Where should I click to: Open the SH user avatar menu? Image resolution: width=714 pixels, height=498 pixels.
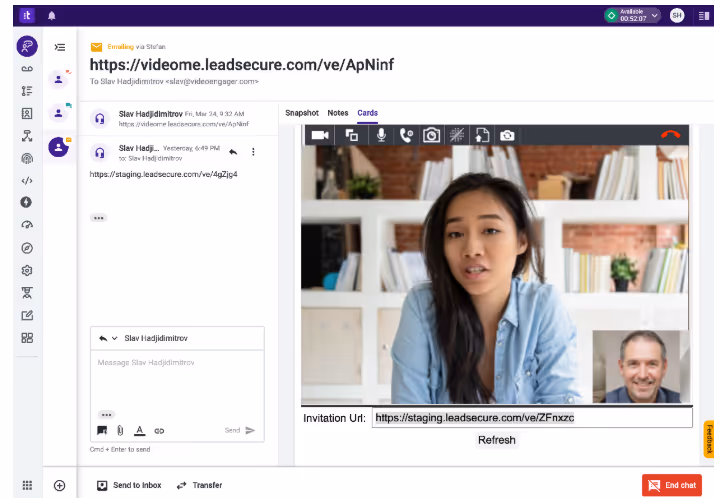pos(677,15)
